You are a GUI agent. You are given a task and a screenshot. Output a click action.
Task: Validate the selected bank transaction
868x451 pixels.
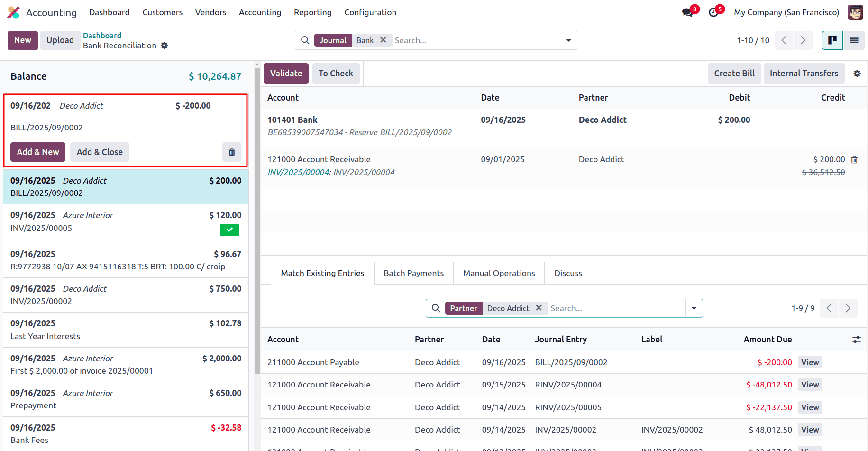click(x=286, y=74)
